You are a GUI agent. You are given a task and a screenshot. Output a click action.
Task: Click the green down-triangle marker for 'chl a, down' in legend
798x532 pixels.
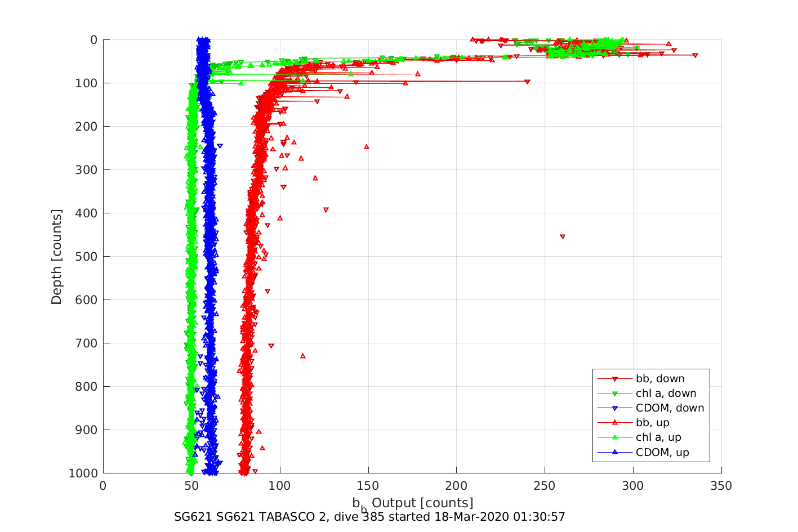(x=615, y=394)
